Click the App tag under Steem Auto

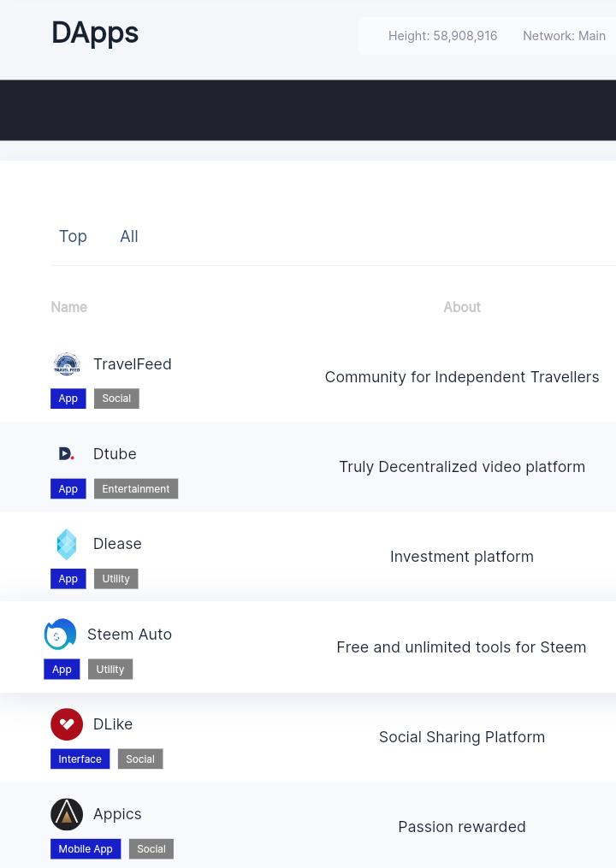[62, 670]
